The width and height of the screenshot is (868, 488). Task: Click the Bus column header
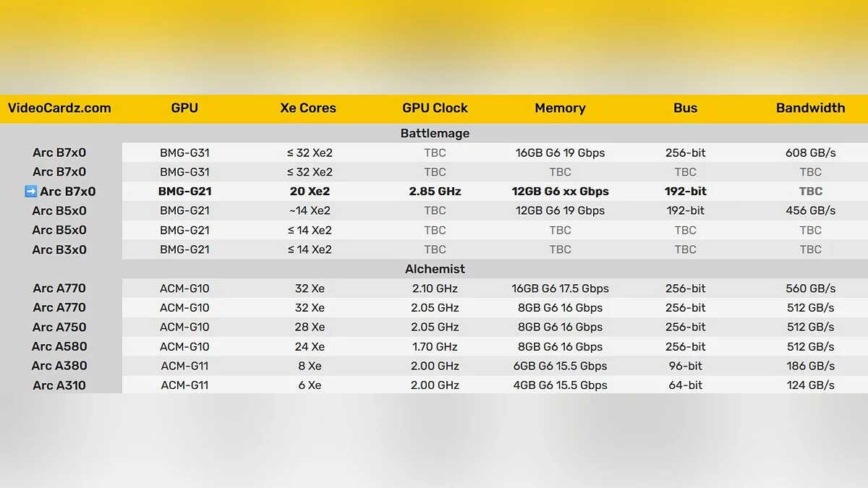click(x=685, y=108)
